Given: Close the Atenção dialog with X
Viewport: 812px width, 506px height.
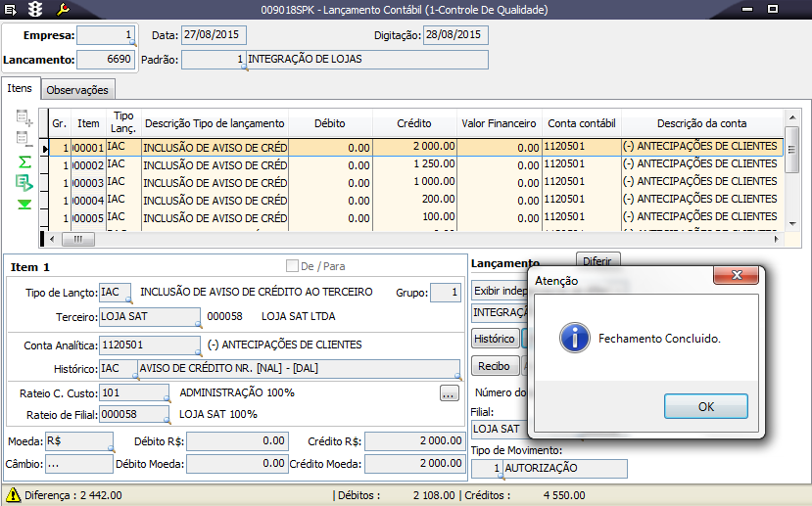Looking at the screenshot, I should [x=736, y=275].
